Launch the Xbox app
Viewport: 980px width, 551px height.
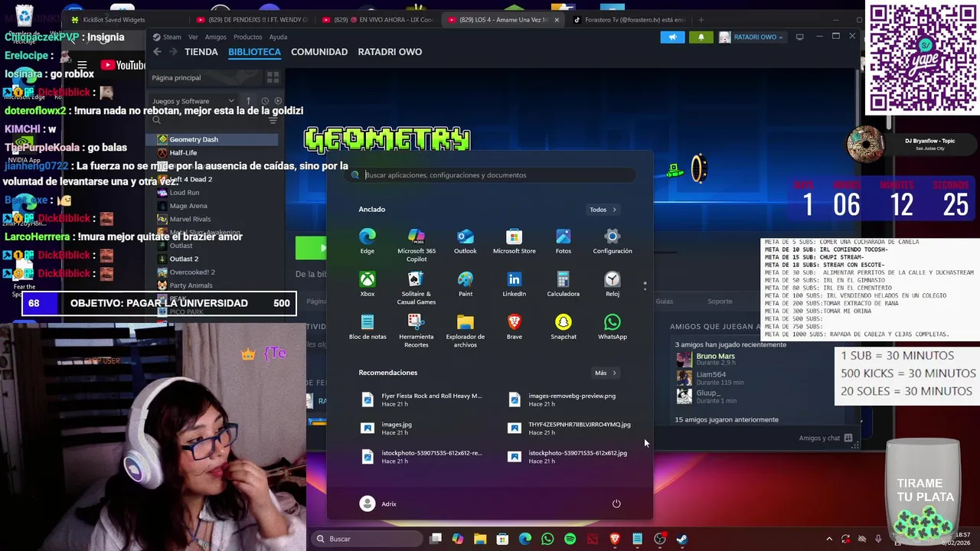click(367, 284)
